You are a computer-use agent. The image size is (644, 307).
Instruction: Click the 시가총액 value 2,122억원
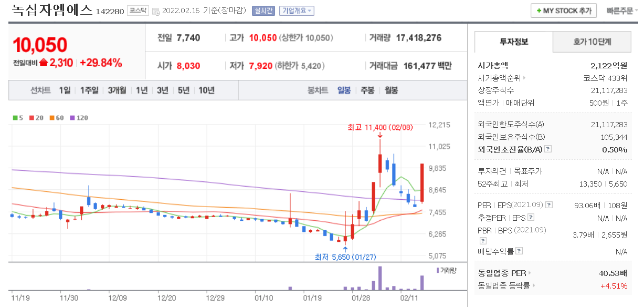click(609, 66)
